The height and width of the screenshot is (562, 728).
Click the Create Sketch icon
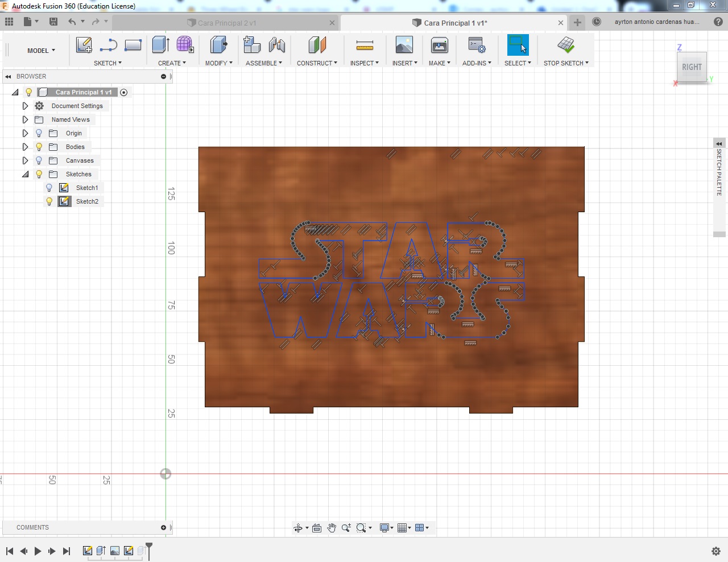(84, 45)
